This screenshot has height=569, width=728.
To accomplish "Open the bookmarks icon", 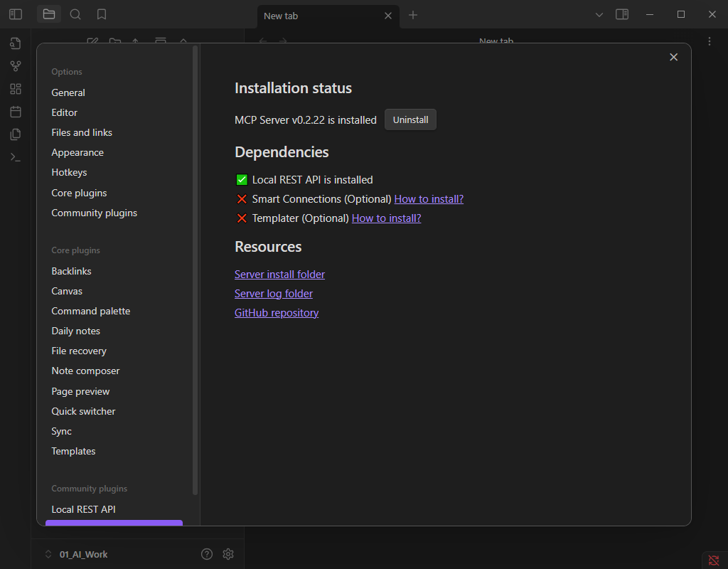I will click(102, 14).
